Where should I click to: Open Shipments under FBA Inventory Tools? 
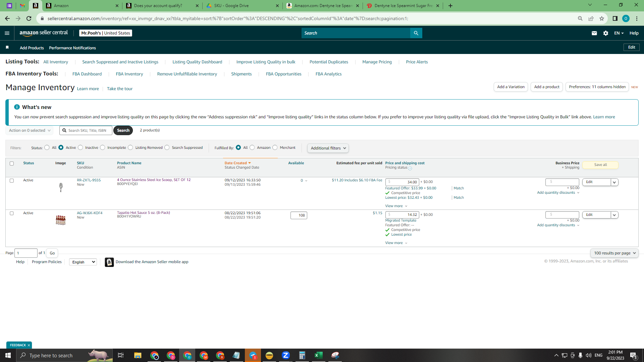(x=241, y=74)
